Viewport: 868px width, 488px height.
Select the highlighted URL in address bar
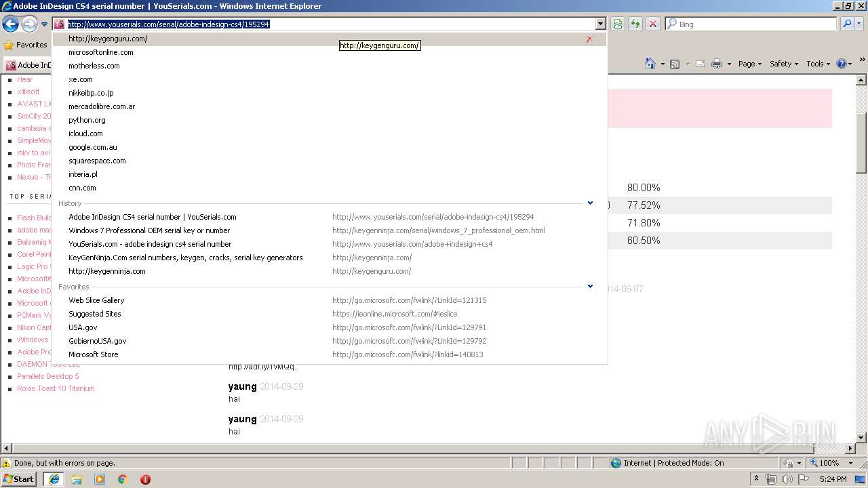pos(169,24)
